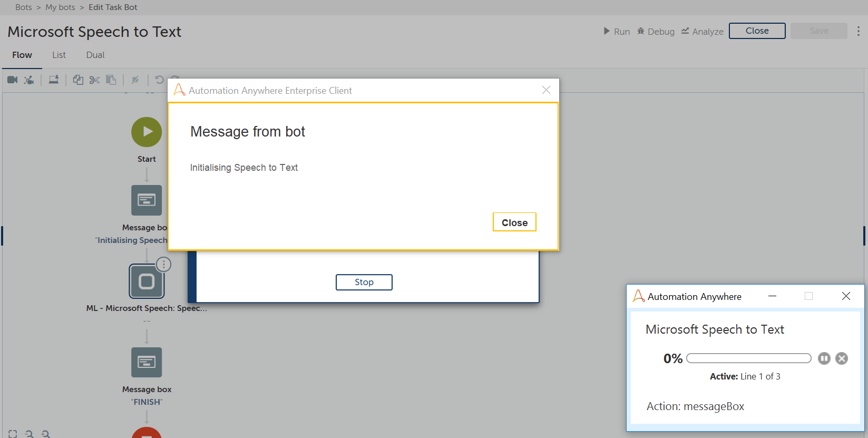Click the green Start node in flow
The image size is (868, 438).
tap(147, 132)
